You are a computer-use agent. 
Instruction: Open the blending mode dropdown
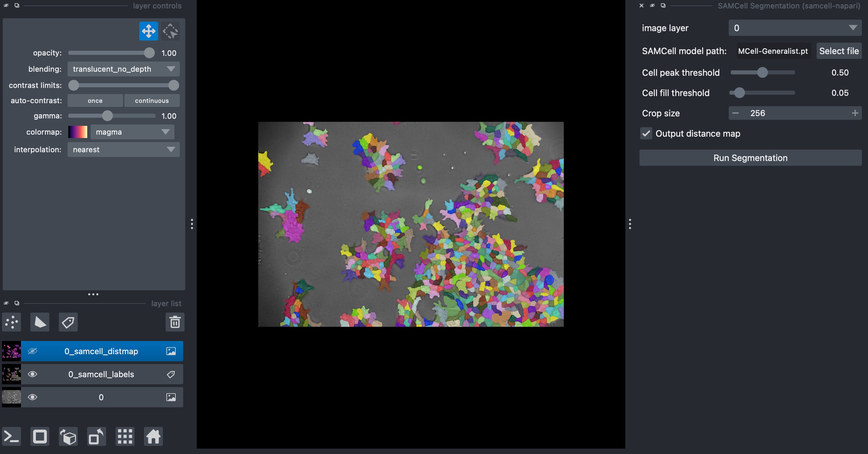(x=124, y=69)
